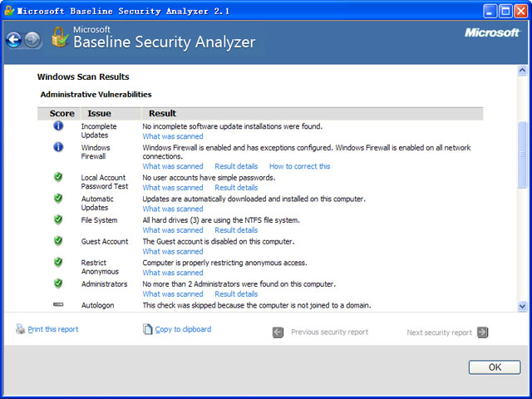Click the greyed-out forward arrow button
The height and width of the screenshot is (399, 532).
tap(33, 40)
